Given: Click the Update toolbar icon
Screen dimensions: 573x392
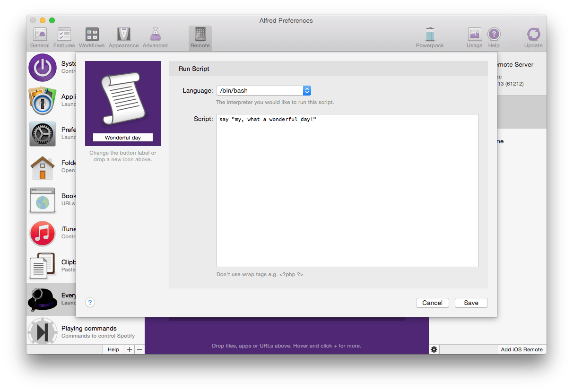Looking at the screenshot, I should point(533,35).
